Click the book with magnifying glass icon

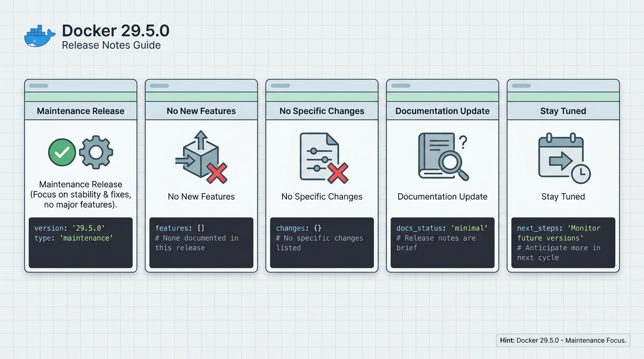point(443,157)
